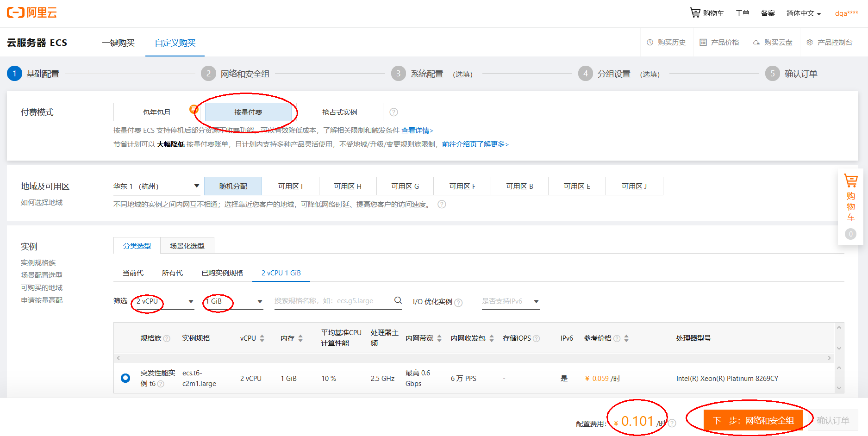Sort table by 内网带宽 column

point(439,338)
